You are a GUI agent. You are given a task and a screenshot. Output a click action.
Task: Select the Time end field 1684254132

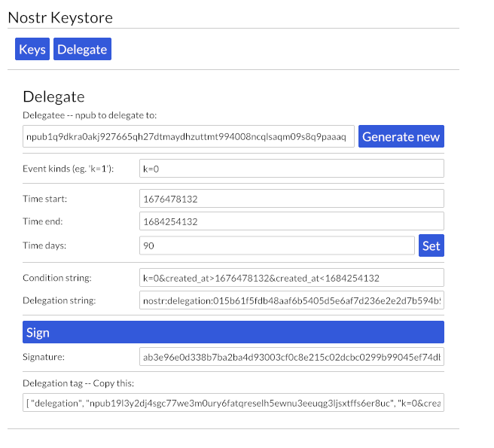click(x=291, y=221)
